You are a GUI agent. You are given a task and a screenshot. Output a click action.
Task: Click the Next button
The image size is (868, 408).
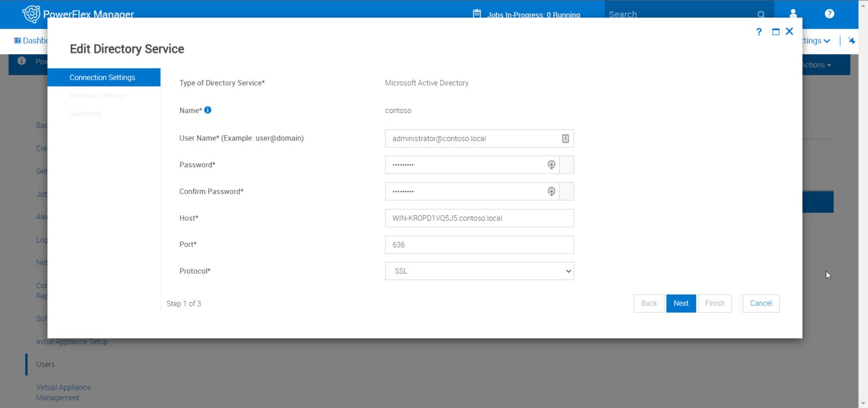[681, 303]
